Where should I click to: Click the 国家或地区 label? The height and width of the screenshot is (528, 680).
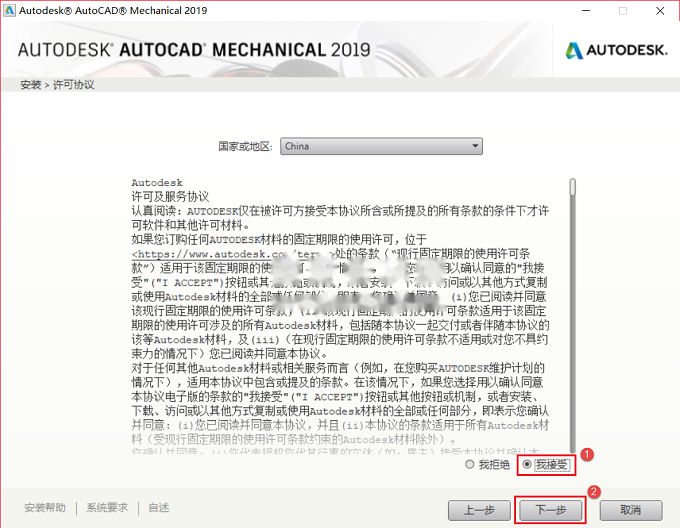[x=245, y=147]
